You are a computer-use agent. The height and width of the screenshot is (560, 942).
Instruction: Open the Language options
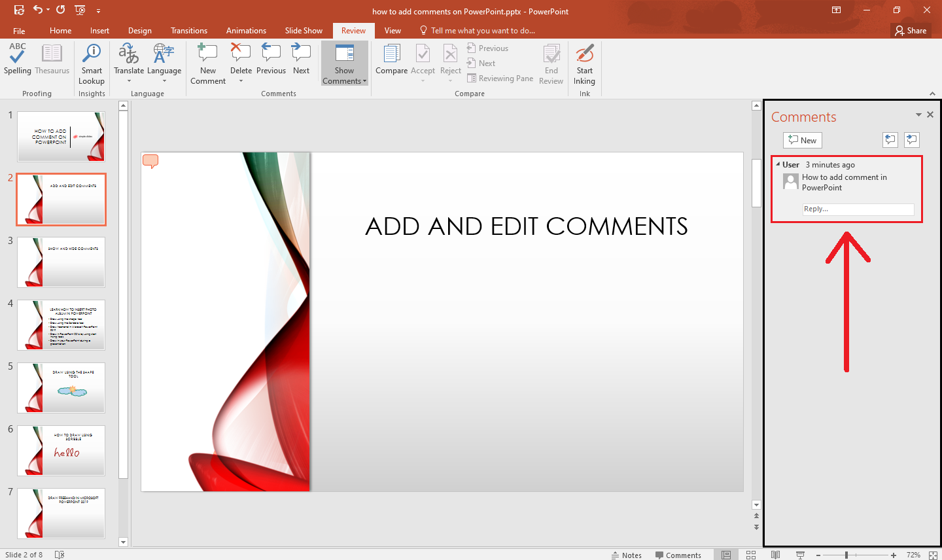coord(164,63)
